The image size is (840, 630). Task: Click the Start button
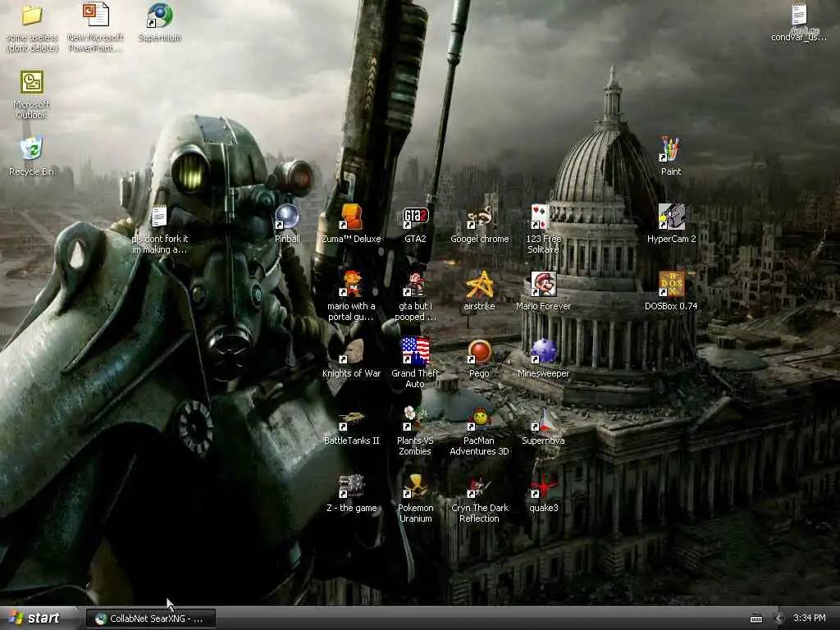[36, 618]
